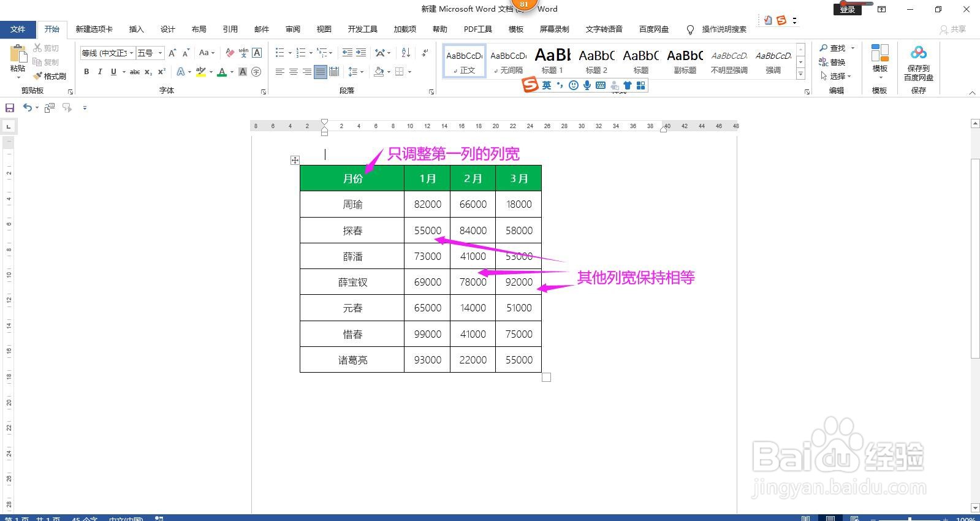This screenshot has height=521, width=980.
Task: Toggle Underline formatting
Action: click(113, 72)
